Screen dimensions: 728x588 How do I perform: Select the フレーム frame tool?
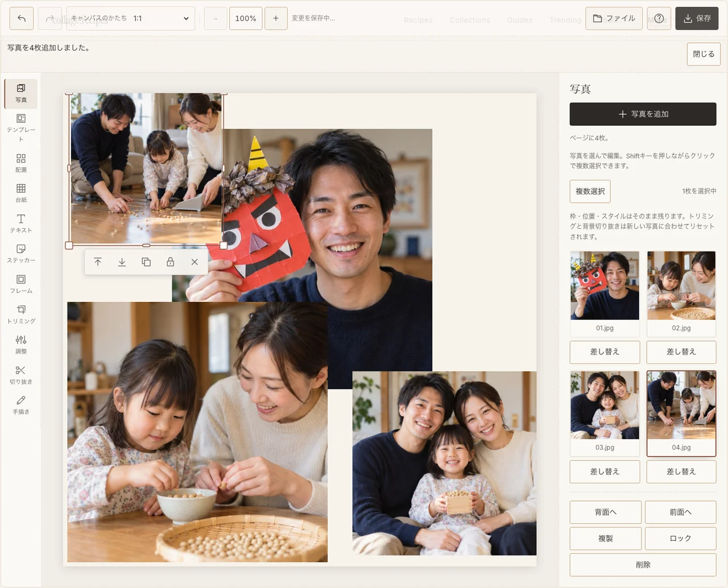pyautogui.click(x=21, y=284)
